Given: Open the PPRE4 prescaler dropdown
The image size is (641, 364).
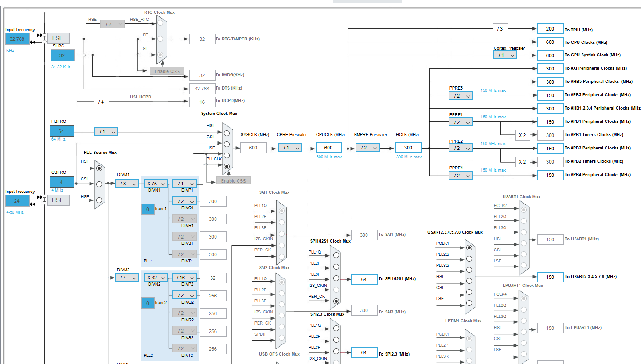Looking at the screenshot, I should click(460, 175).
